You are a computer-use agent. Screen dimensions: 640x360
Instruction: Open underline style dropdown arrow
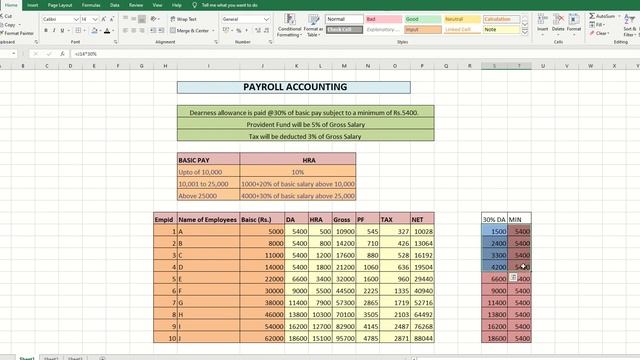[68, 31]
